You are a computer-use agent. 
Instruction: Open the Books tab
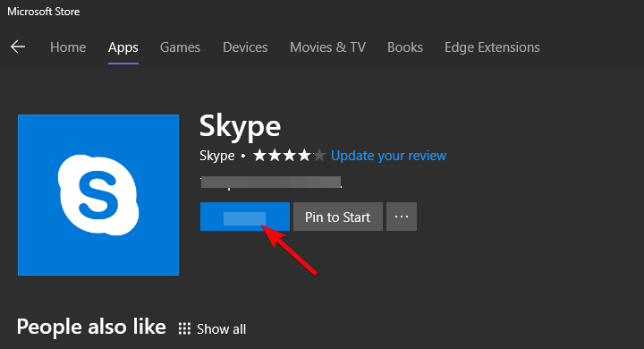click(405, 47)
